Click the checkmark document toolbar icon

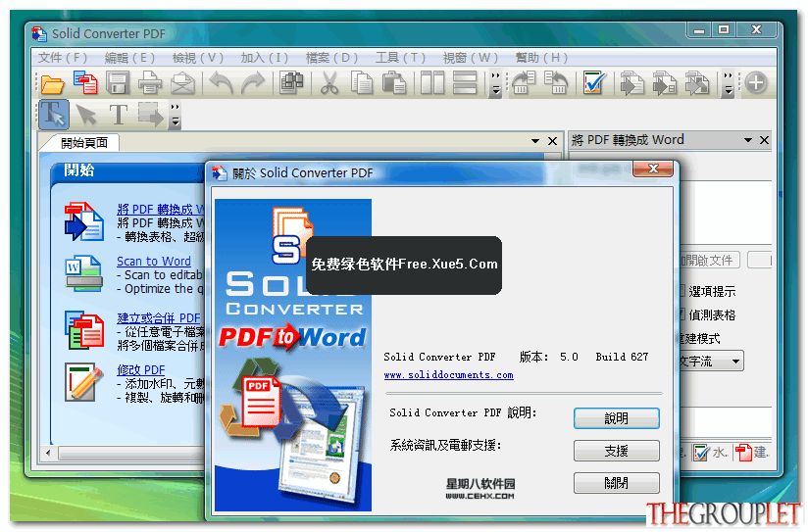coord(594,83)
